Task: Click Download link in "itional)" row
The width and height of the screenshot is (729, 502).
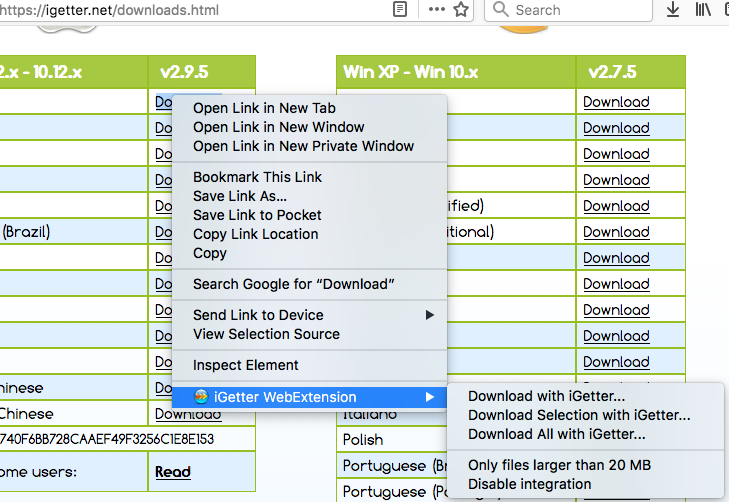Action: pyautogui.click(x=616, y=232)
